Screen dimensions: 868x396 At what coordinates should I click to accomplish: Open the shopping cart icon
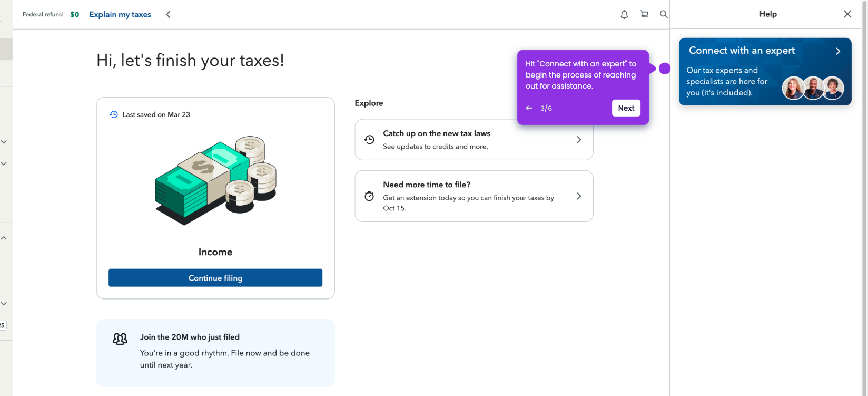point(644,15)
